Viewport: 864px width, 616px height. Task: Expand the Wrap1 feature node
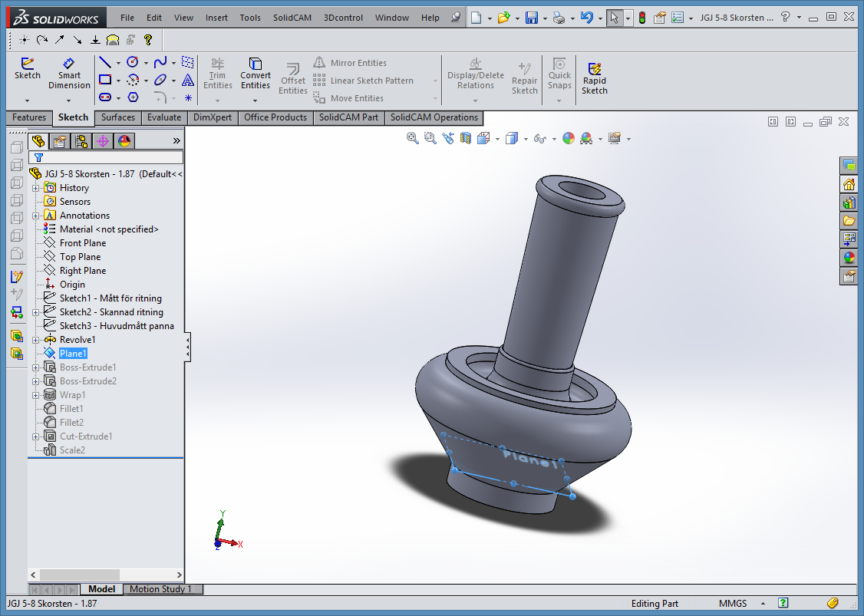click(x=36, y=395)
